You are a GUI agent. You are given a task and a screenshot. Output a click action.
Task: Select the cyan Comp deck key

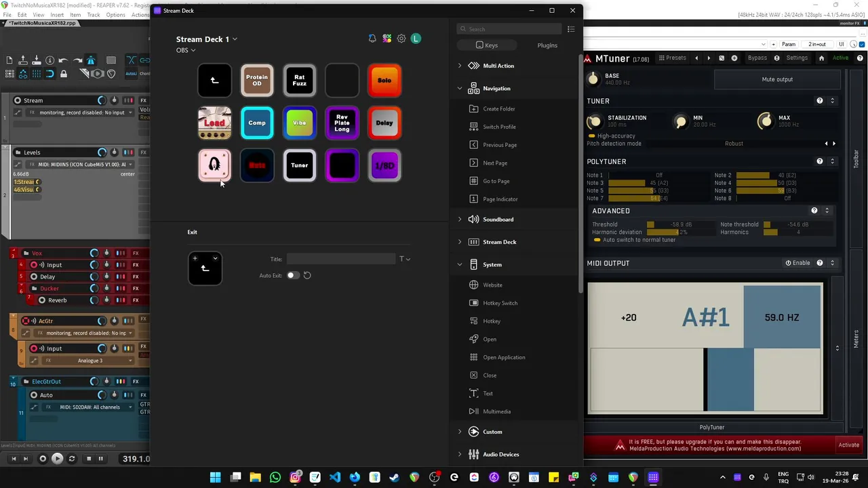tap(257, 123)
